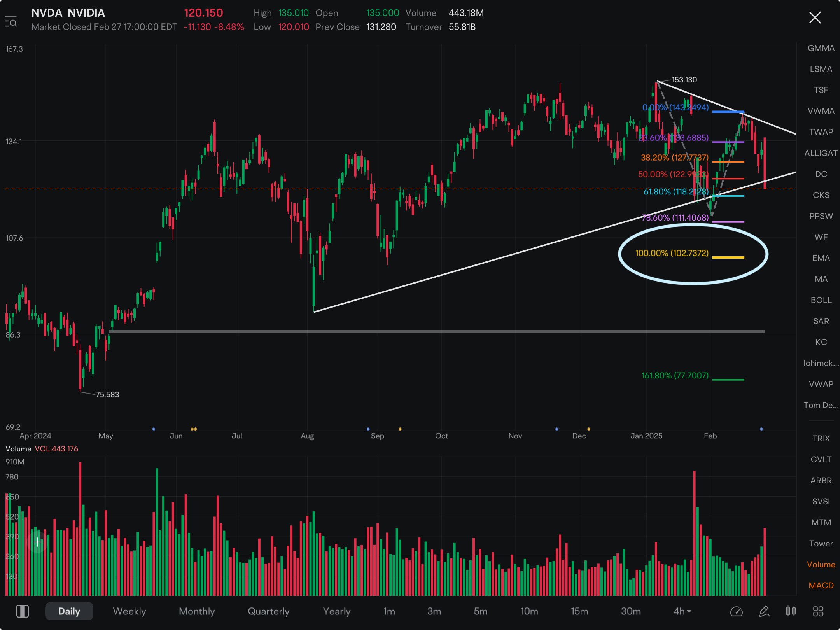The height and width of the screenshot is (630, 840).
Task: Toggle the split panel layout icon
Action: click(22, 611)
